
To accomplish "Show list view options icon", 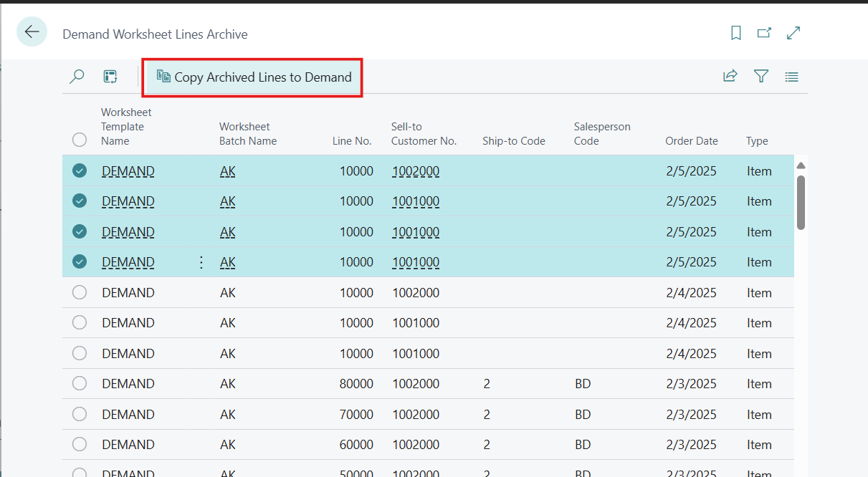I will [x=791, y=77].
